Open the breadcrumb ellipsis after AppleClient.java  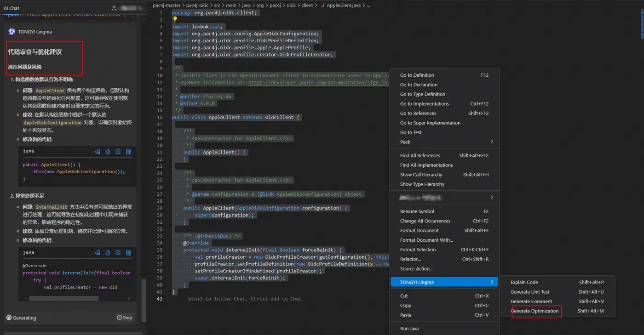368,6
